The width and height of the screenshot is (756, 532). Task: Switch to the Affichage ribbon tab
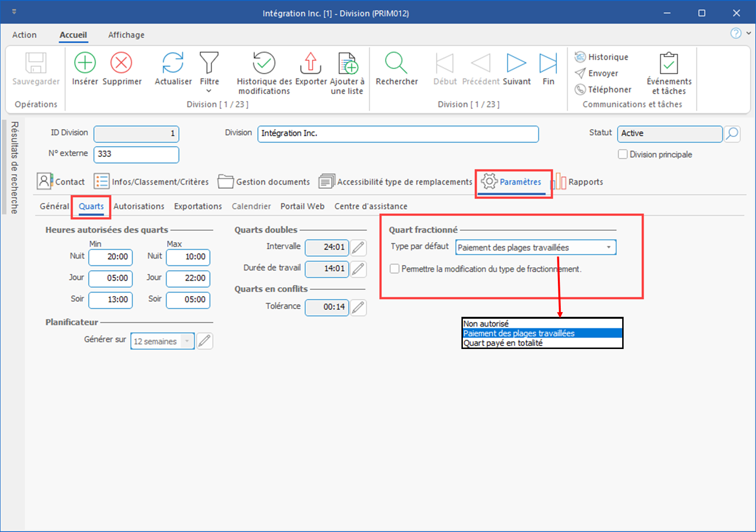pyautogui.click(x=126, y=35)
